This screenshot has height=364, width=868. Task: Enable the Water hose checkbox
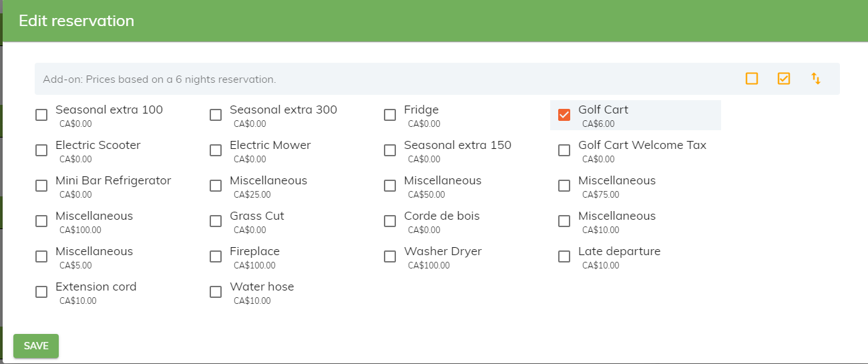click(216, 292)
